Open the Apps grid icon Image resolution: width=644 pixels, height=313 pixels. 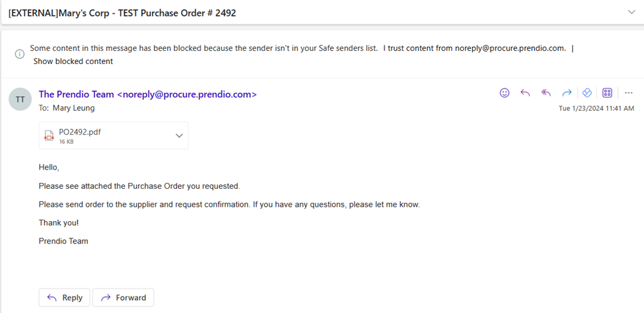pyautogui.click(x=607, y=93)
